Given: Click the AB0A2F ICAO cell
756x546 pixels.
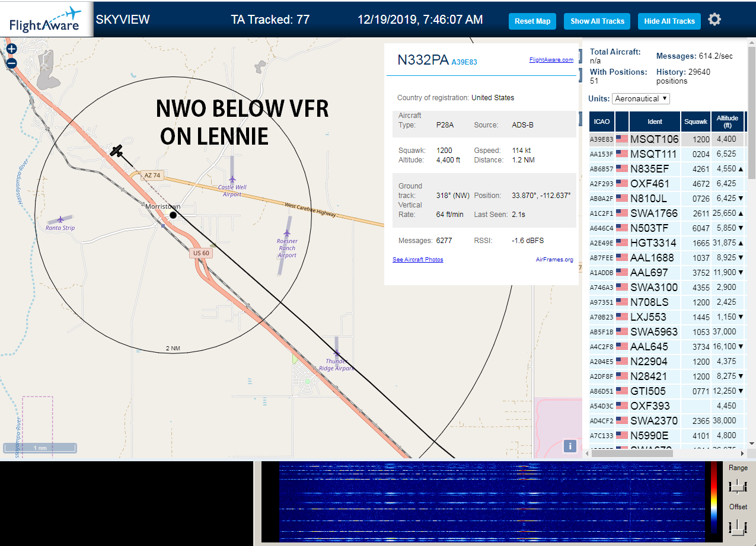Looking at the screenshot, I should tap(602, 199).
